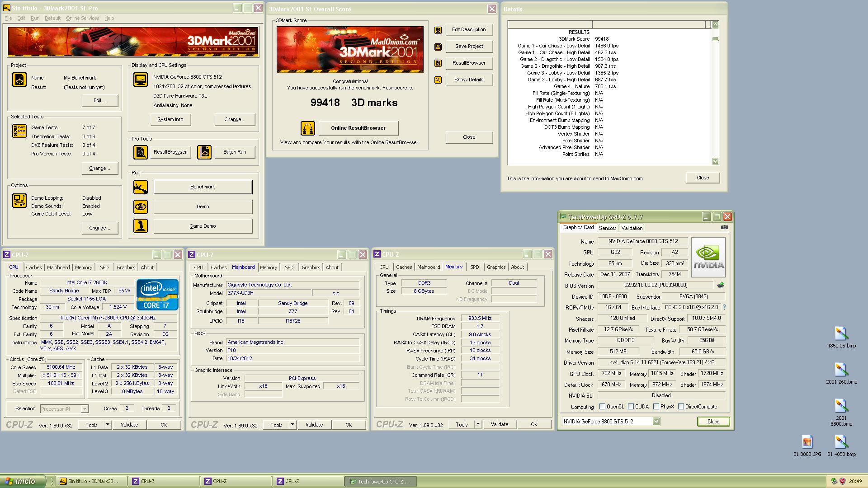Viewport: 868px width, 488px height.
Task: Open the 2001 260.bmp desktop file
Action: 841,373
